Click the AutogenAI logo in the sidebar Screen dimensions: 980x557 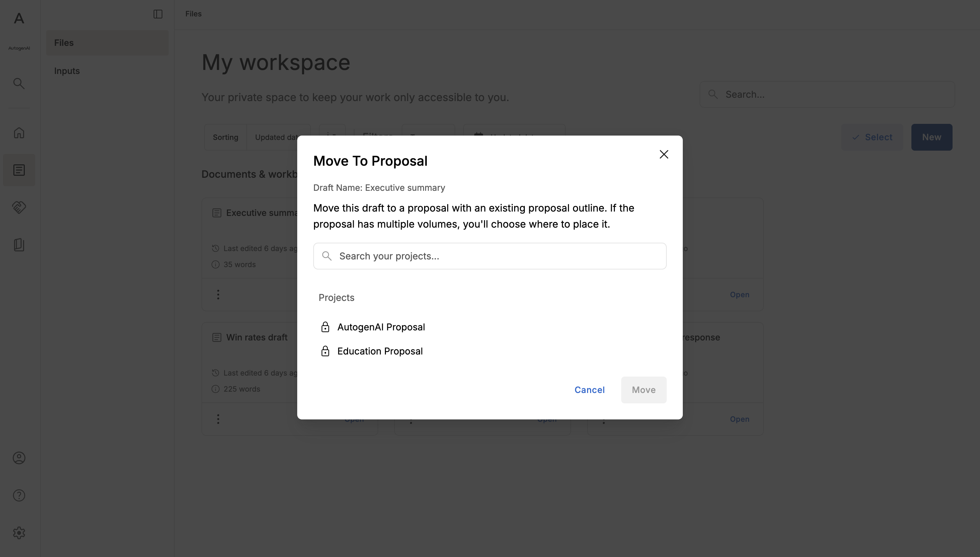(x=19, y=19)
